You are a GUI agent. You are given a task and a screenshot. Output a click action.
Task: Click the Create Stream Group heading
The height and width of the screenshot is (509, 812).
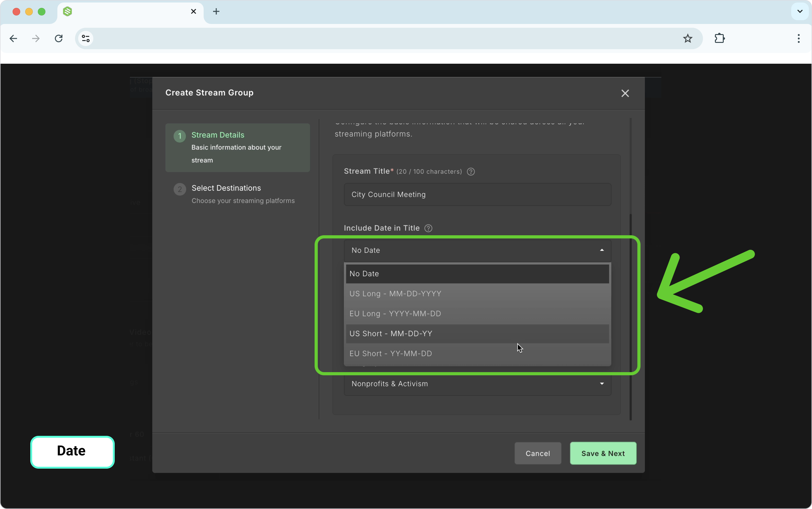tap(209, 93)
